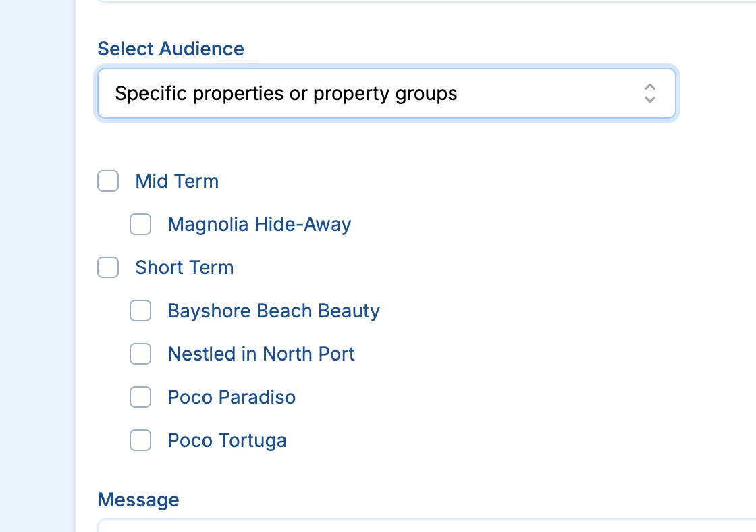Viewport: 756px width, 532px height.
Task: Focus the Message text box below label
Action: (x=425, y=525)
